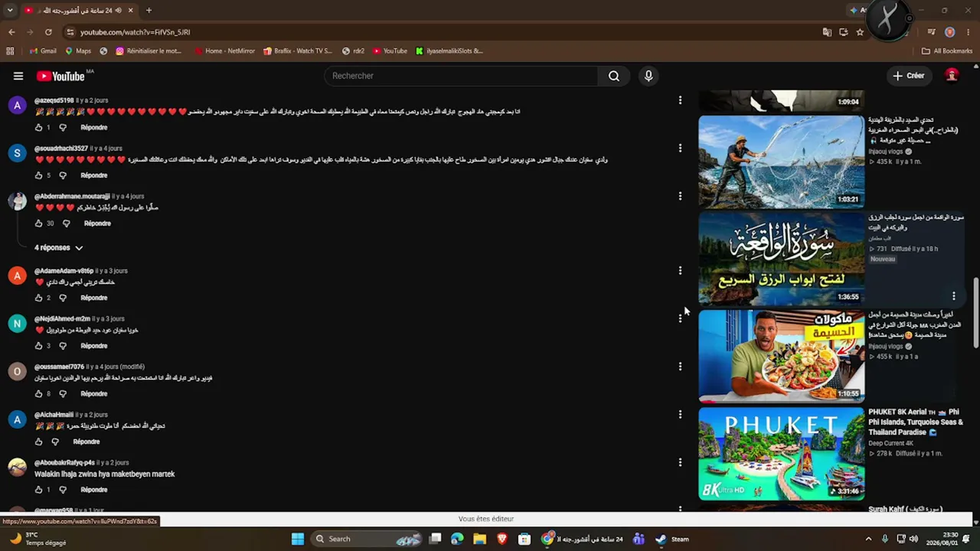Viewport: 980px width, 551px height.
Task: Dislike the comment by @AdameAdam-v8t6p
Action: pos(63,298)
